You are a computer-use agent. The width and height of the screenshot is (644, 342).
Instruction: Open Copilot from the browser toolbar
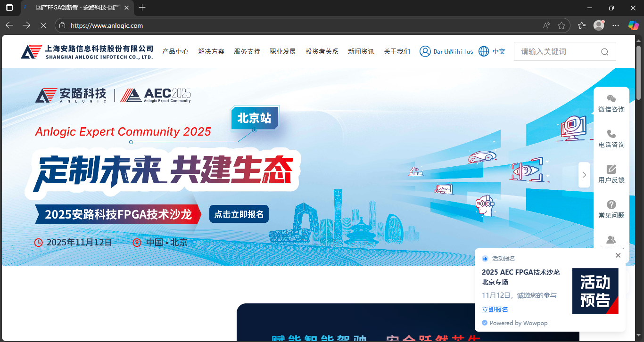633,25
